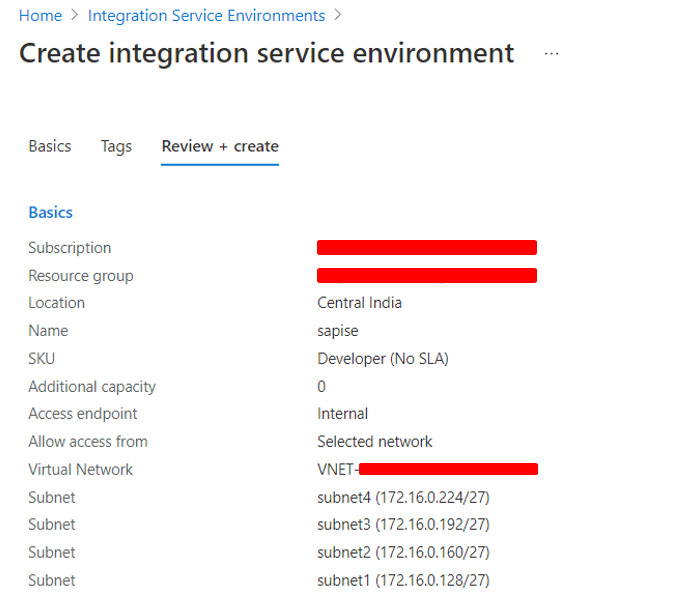Image resolution: width=687 pixels, height=613 pixels.
Task: Click the Additional capacity label
Action: pyautogui.click(x=92, y=387)
